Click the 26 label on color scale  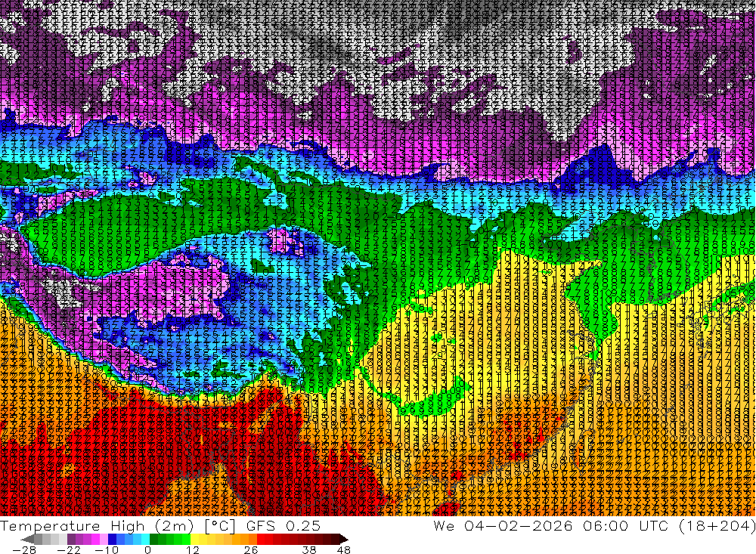click(251, 550)
